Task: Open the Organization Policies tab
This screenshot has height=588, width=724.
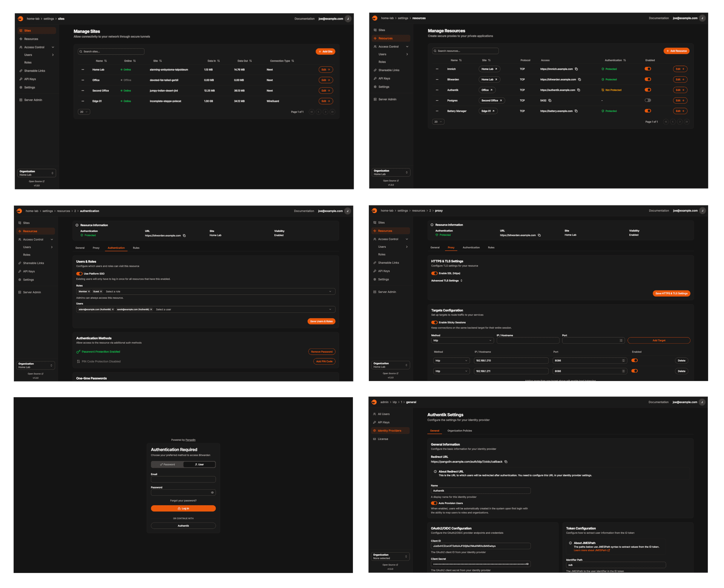Action: click(459, 431)
